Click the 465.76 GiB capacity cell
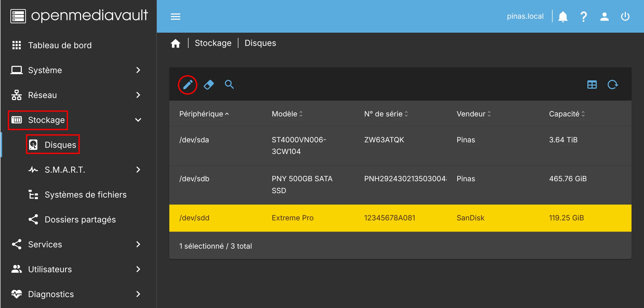The height and width of the screenshot is (308, 644). (568, 179)
